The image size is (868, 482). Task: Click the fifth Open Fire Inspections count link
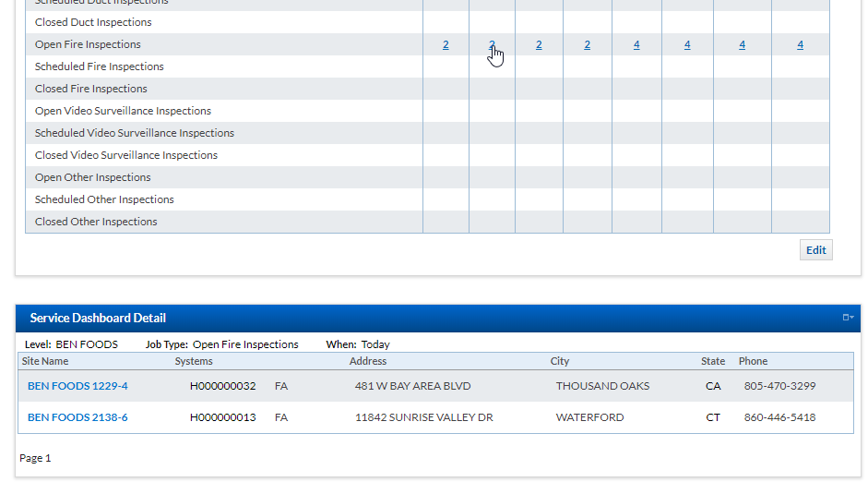click(636, 44)
